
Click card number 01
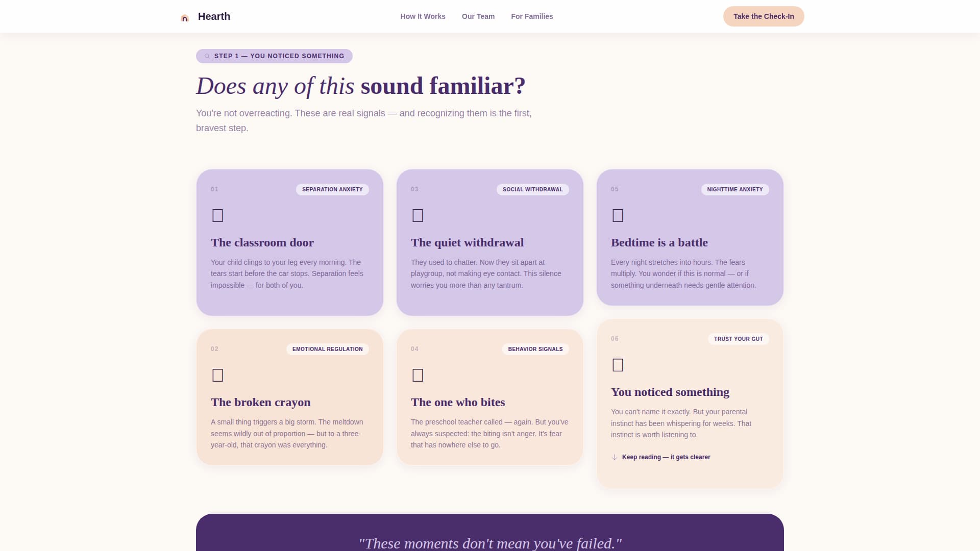point(214,189)
